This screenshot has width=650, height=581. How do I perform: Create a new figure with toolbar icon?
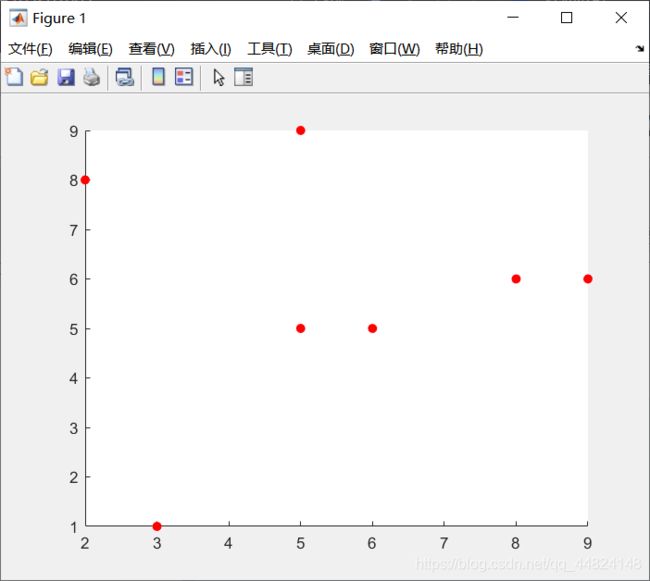point(15,77)
